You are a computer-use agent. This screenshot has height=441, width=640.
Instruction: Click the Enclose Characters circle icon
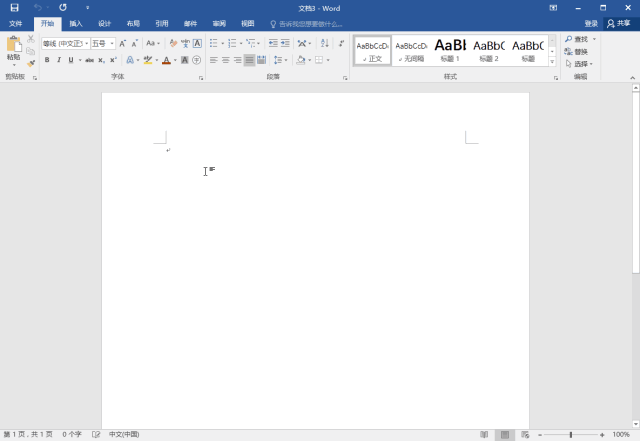click(x=197, y=60)
